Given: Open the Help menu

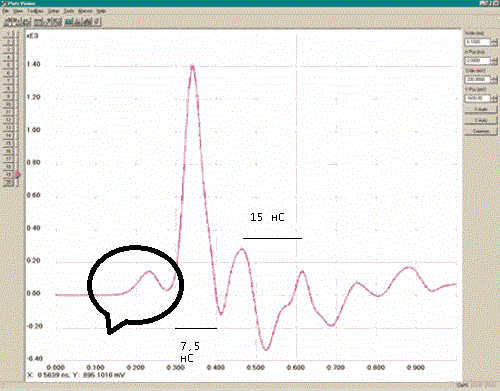Looking at the screenshot, I should pos(101,11).
